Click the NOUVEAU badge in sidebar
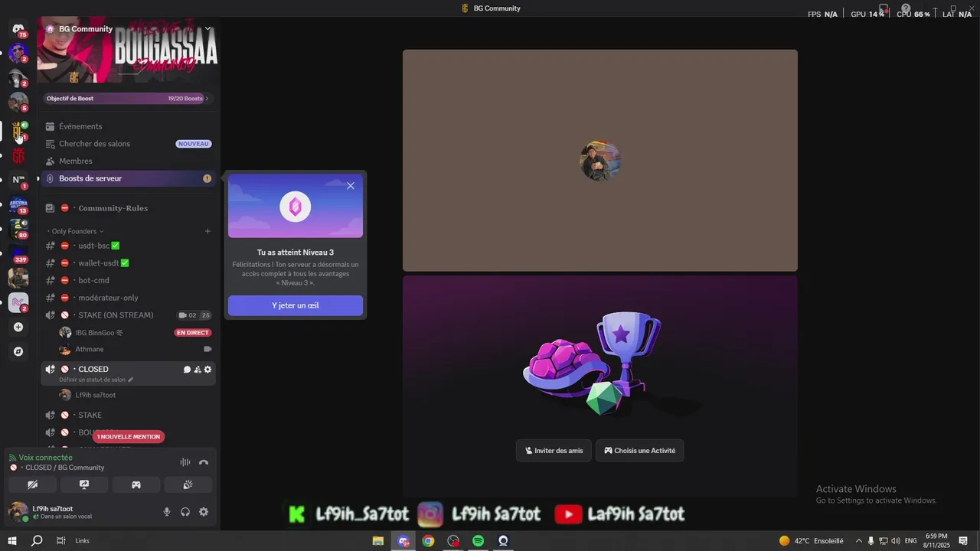This screenshot has width=980, height=551. (x=194, y=144)
